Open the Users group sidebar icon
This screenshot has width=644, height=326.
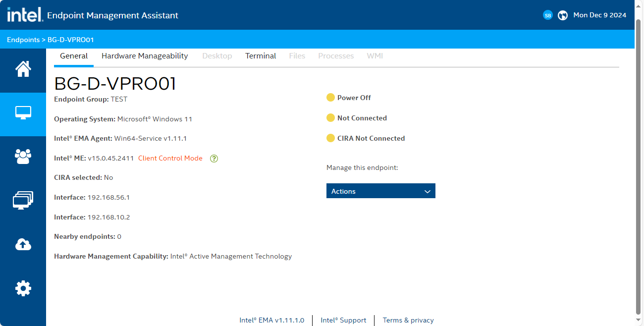23,157
